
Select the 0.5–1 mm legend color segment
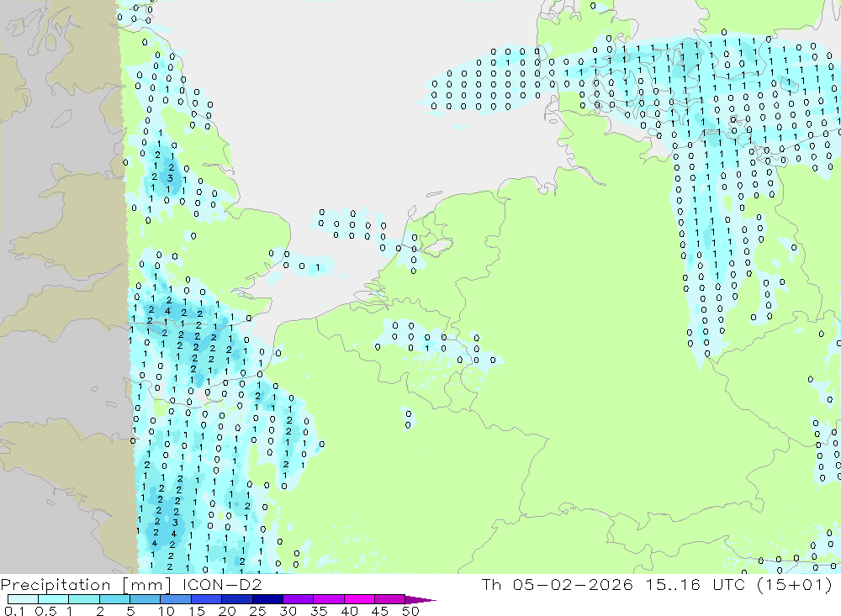point(54,599)
